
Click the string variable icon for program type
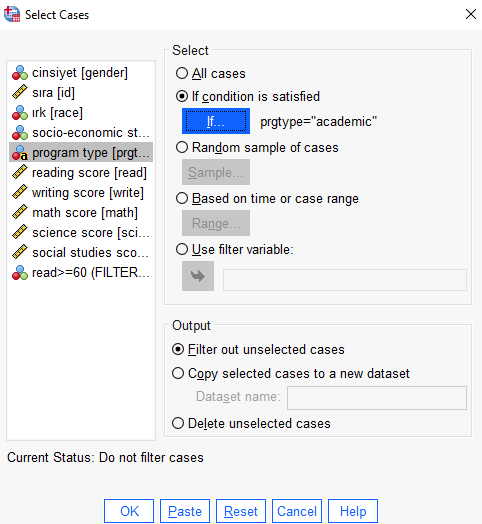click(20, 153)
